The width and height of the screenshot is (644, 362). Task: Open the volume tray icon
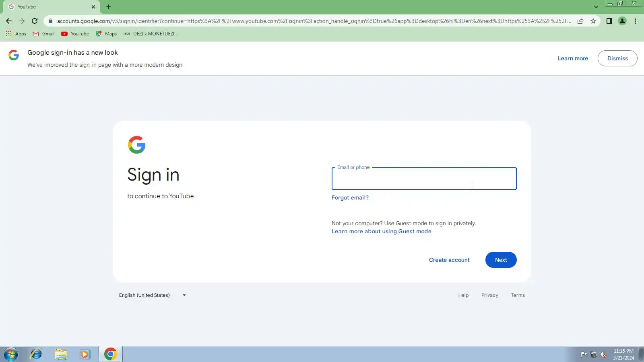pyautogui.click(x=603, y=354)
